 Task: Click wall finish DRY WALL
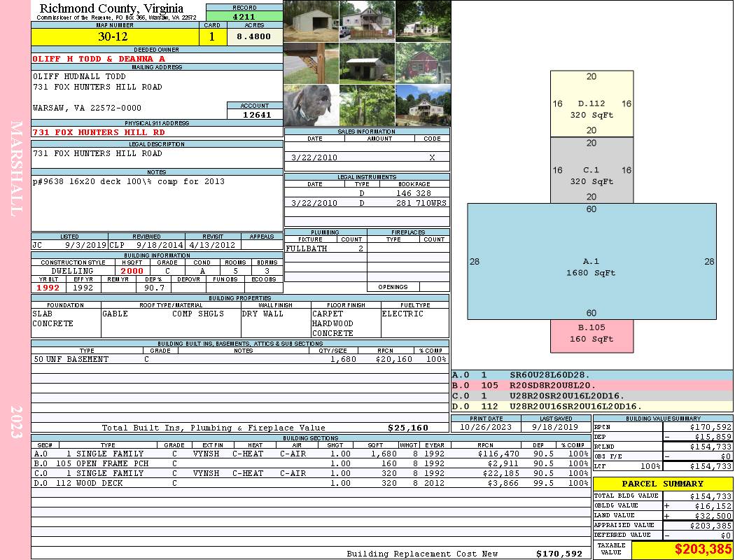pyautogui.click(x=262, y=314)
